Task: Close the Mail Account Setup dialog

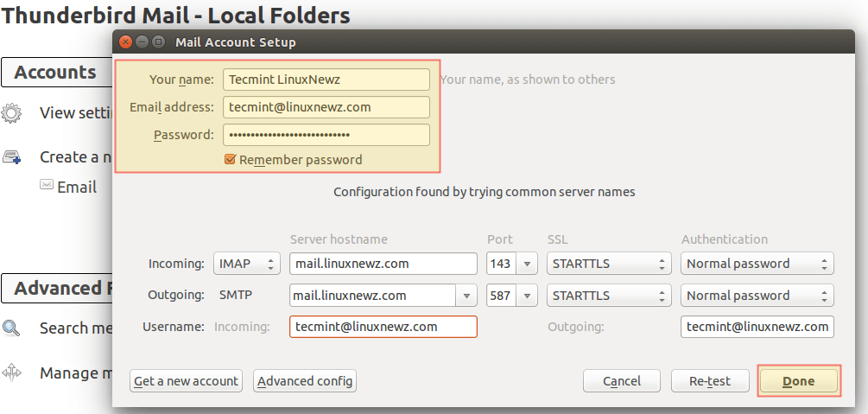Action: [125, 41]
